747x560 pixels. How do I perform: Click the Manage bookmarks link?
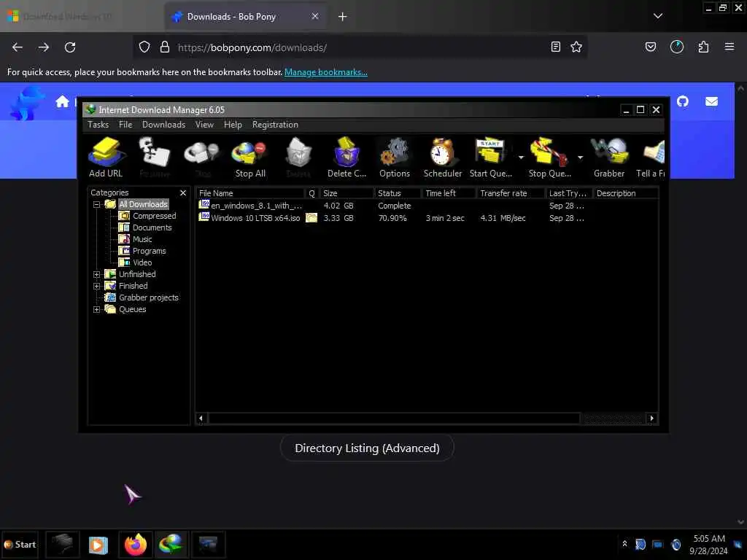click(326, 72)
